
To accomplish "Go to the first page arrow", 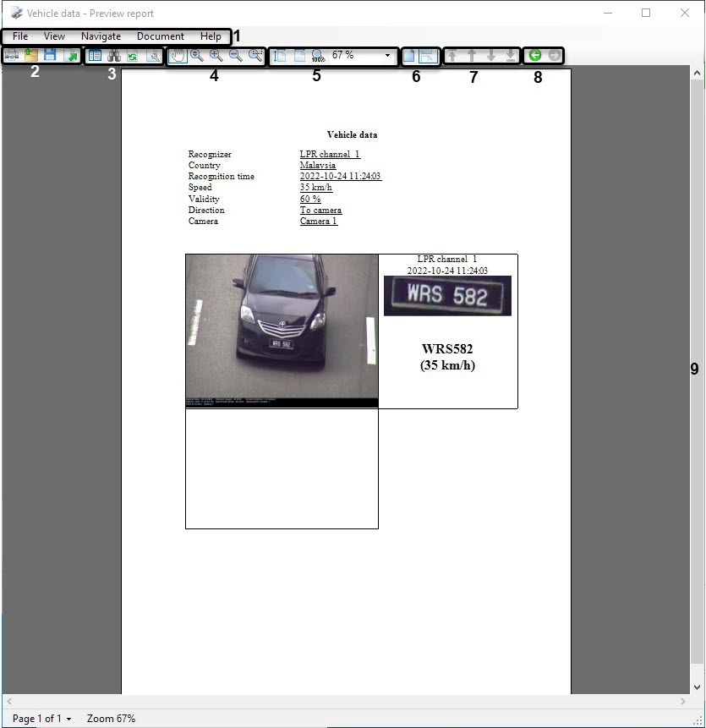I will click(452, 56).
